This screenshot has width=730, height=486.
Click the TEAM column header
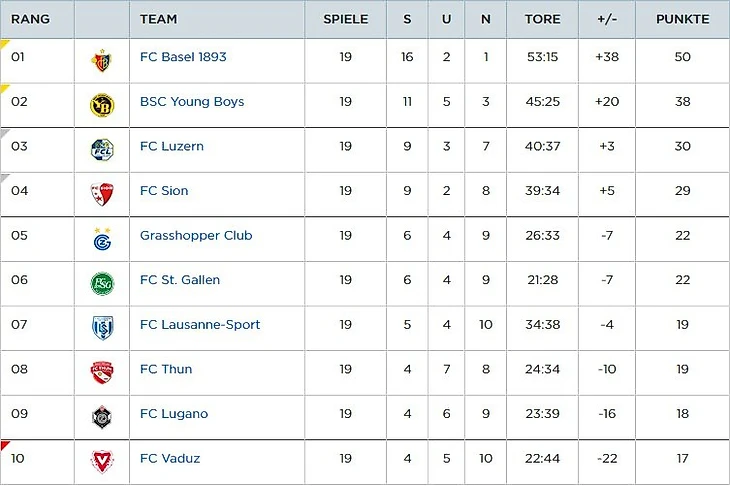tap(158, 19)
